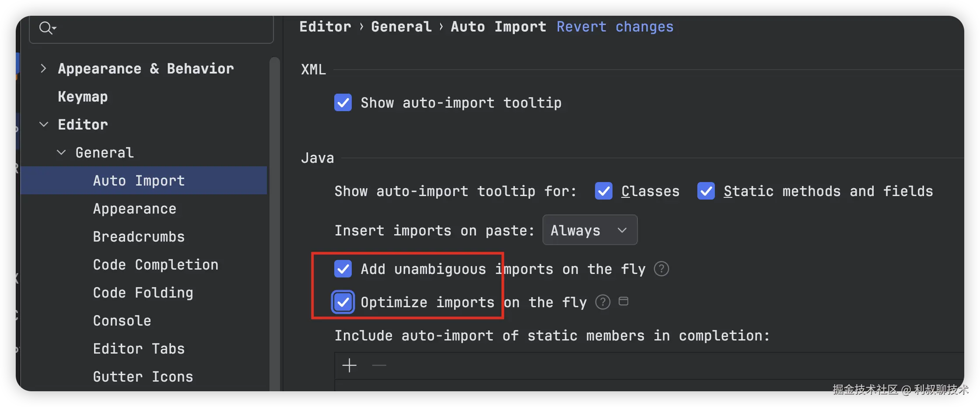Go to Code Completion settings
Screen dimensions: 980x407
coord(156,264)
